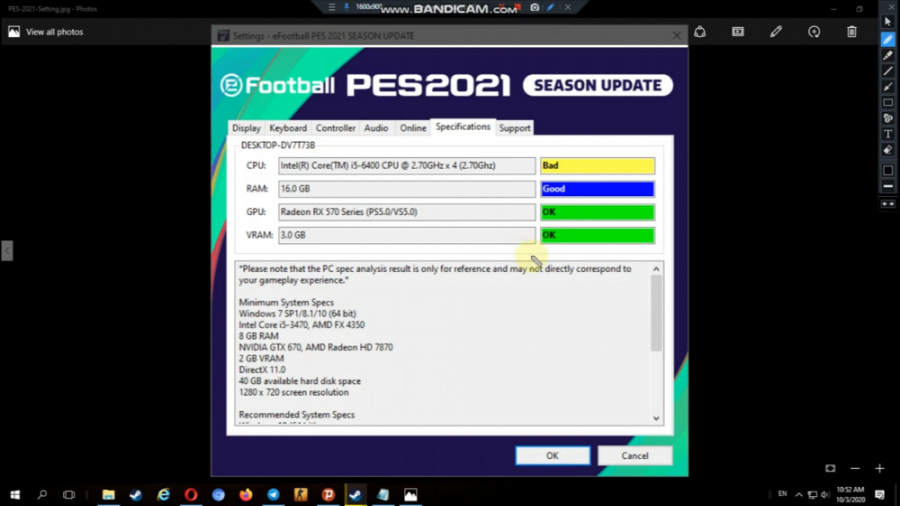Image resolution: width=900 pixels, height=506 pixels.
Task: Open Photos edit pencil icon
Action: (x=776, y=32)
